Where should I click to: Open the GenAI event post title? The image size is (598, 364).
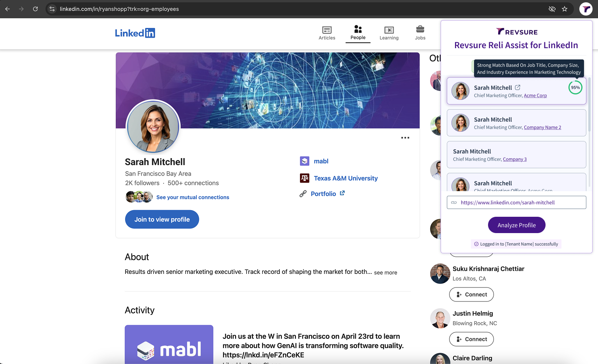(313, 346)
